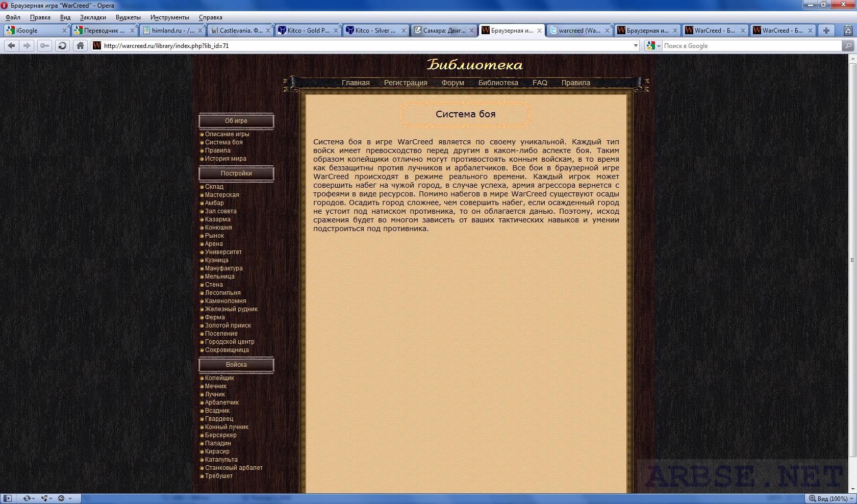Image resolution: width=857 pixels, height=504 pixels.
Task: Open Opera Unite icon in status bar
Action: (x=45, y=498)
